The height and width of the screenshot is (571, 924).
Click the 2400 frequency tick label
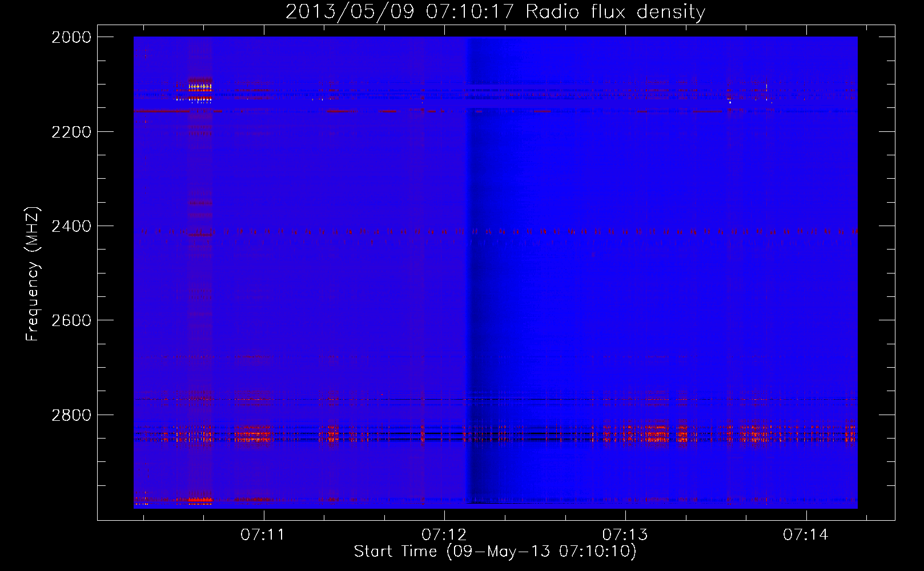(x=71, y=226)
